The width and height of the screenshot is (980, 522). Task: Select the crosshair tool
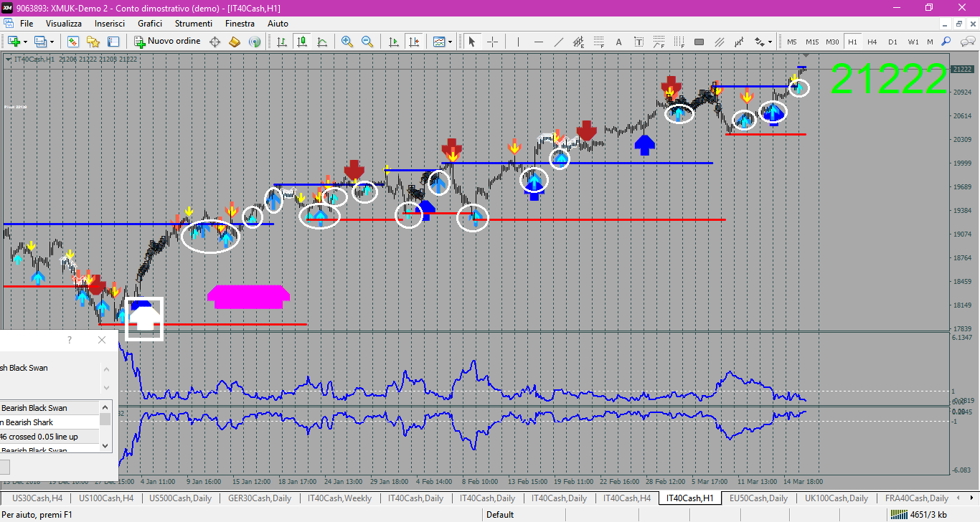coord(492,42)
